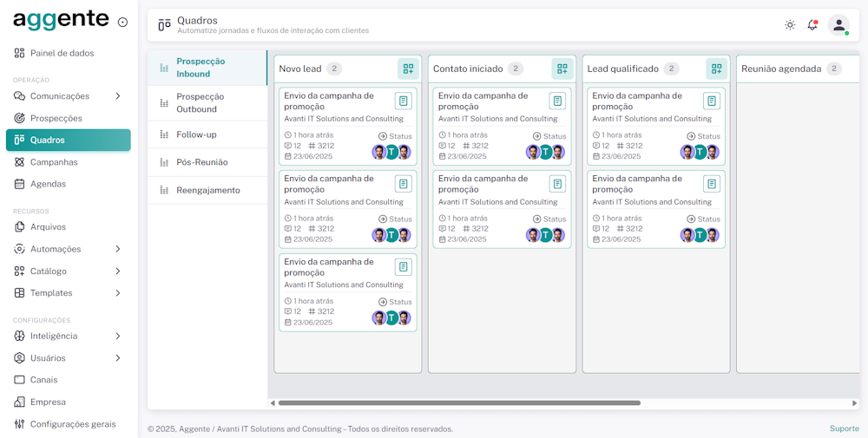Click the horizontal scrollbar thumb
This screenshot has width=868, height=438.
tap(459, 402)
